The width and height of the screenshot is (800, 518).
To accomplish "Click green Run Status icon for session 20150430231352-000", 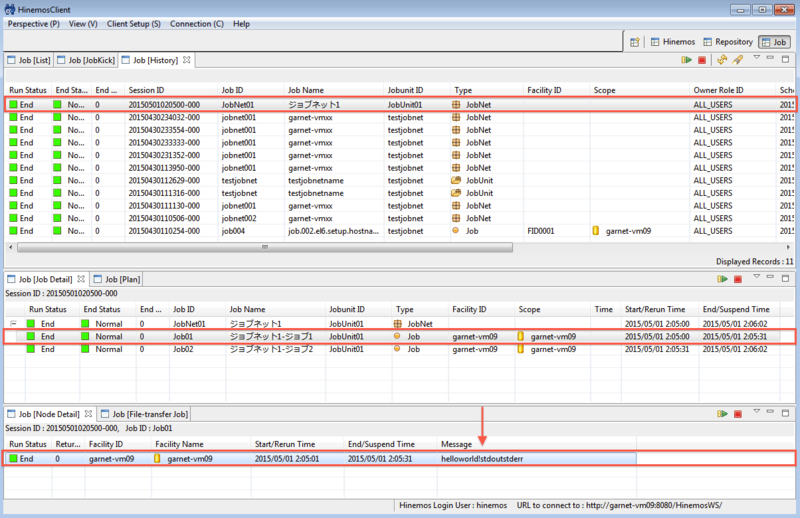I will (13, 155).
